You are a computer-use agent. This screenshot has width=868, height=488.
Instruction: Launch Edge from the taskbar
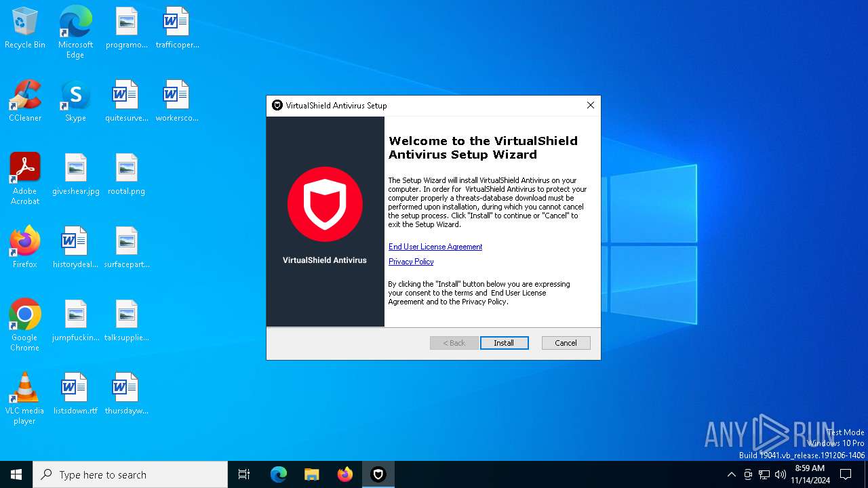279,474
